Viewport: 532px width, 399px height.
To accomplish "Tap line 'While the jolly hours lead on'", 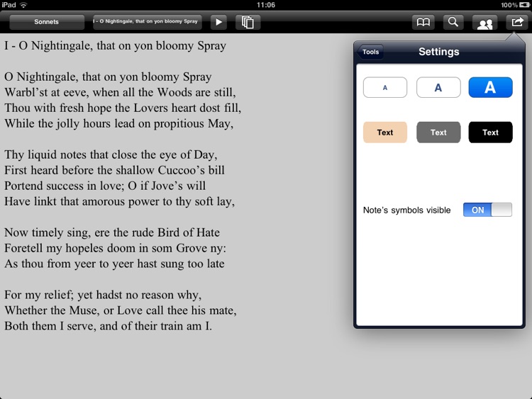I will (x=118, y=123).
